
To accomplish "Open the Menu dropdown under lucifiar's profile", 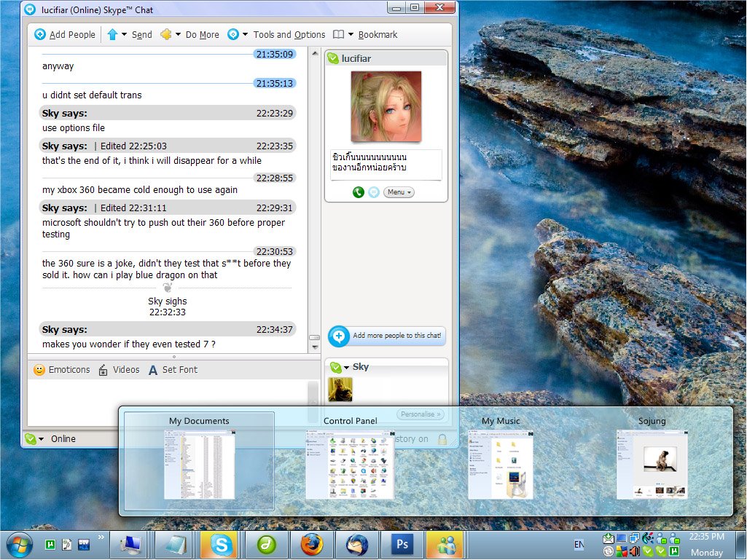I will (399, 192).
